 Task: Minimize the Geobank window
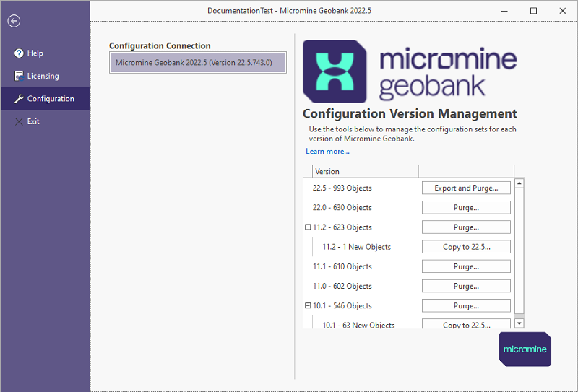[504, 11]
